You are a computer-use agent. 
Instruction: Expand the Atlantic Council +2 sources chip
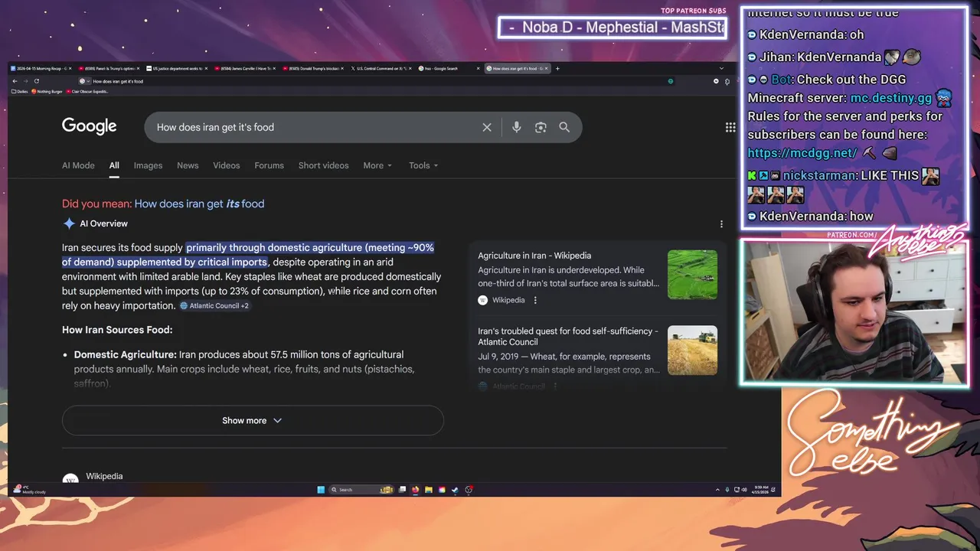coord(214,306)
